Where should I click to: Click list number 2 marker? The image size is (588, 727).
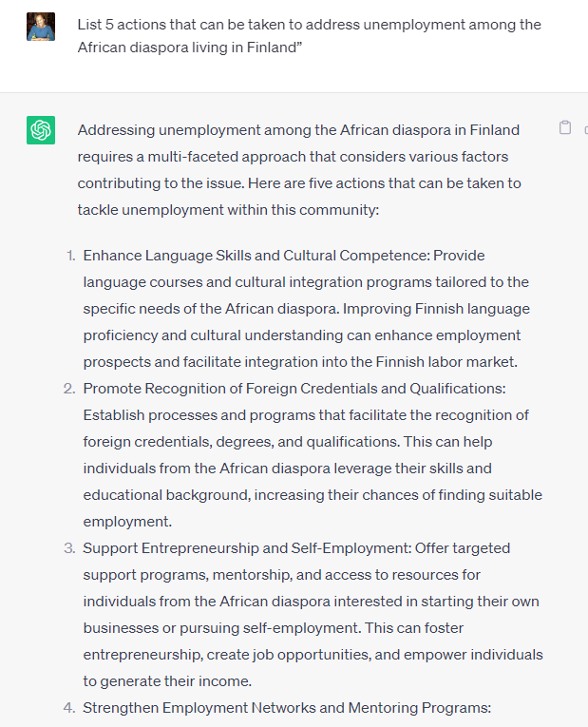tap(69, 389)
